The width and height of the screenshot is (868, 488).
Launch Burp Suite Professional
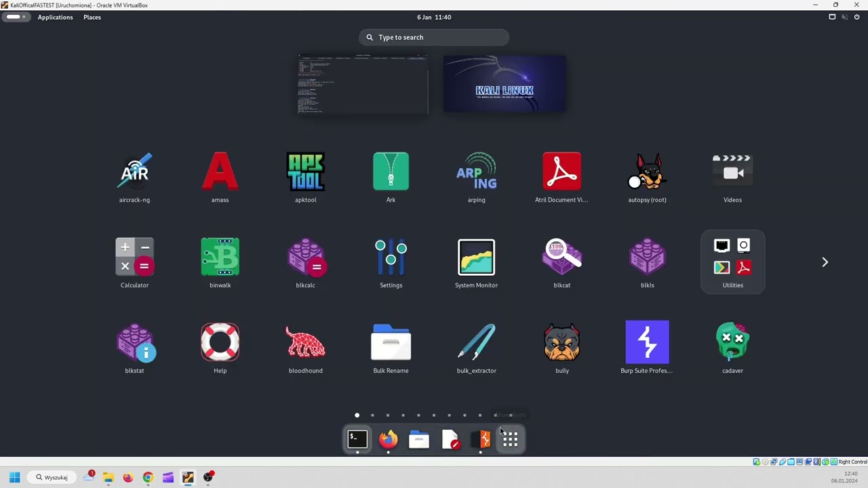(647, 348)
